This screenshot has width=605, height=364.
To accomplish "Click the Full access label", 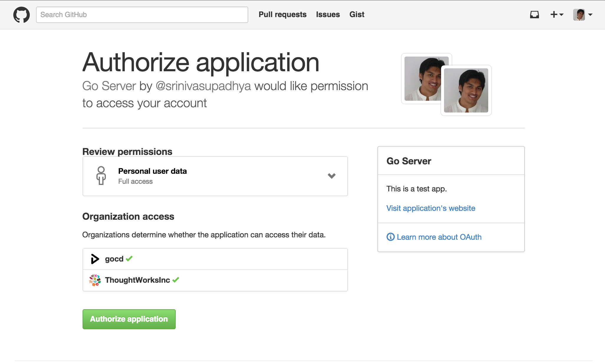I will click(x=135, y=181).
